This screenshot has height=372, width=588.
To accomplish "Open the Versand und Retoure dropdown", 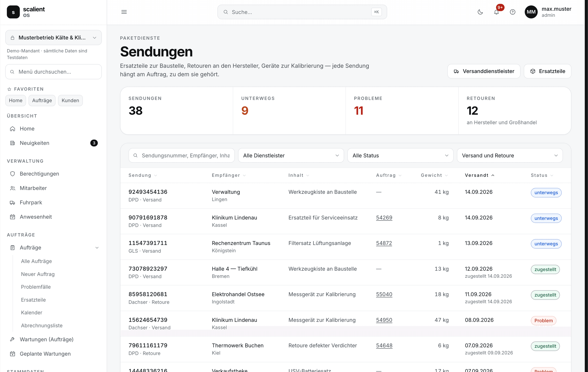I will 510,155.
